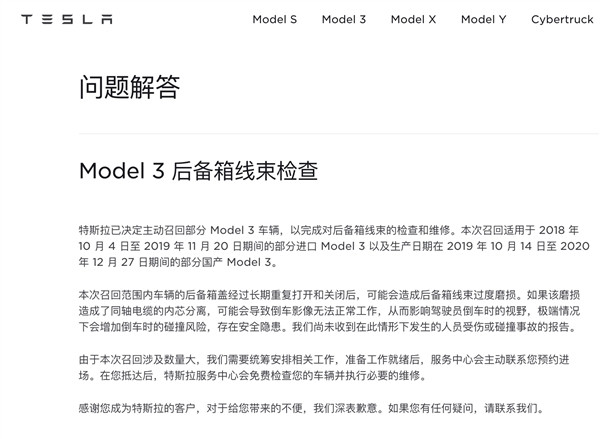The image size is (600, 439).
Task: Click the closing paragraph starting 感谢您成为
Action: click(311, 408)
